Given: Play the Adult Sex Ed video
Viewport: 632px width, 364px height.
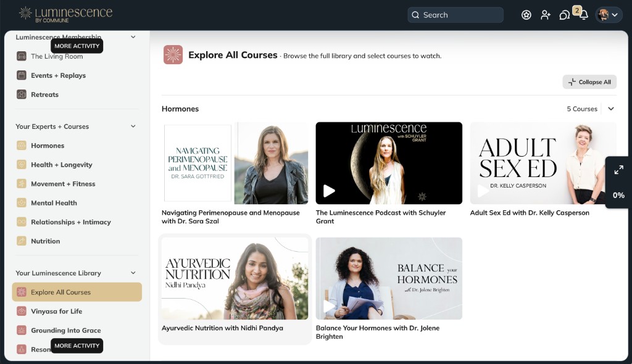Looking at the screenshot, I should [x=483, y=191].
